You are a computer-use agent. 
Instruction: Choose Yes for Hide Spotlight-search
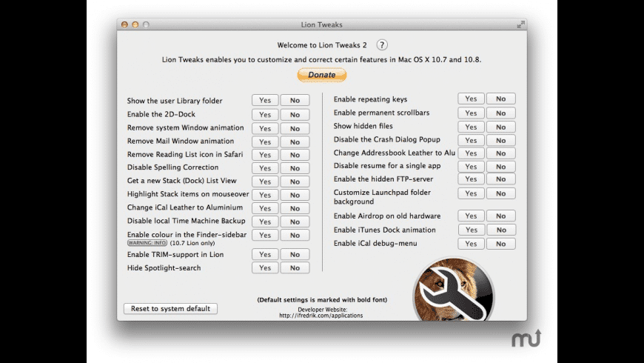coord(265,267)
